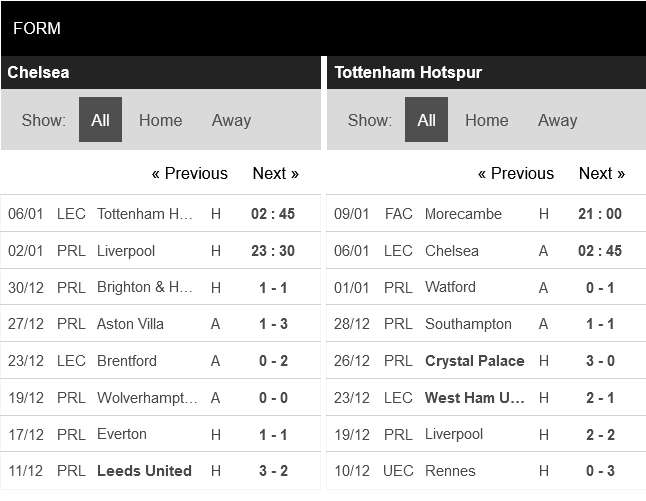Show Tottenham Away matches only

click(x=557, y=120)
